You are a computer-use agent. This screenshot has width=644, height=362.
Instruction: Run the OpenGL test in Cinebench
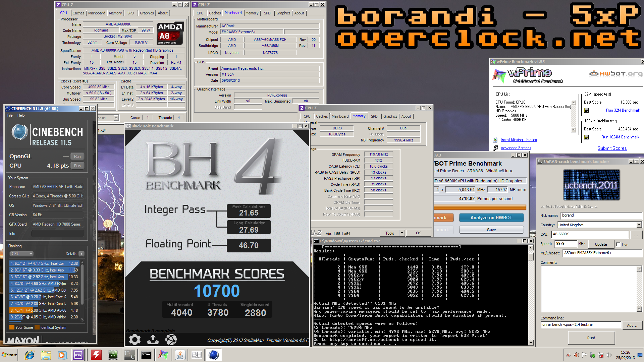[x=77, y=157]
